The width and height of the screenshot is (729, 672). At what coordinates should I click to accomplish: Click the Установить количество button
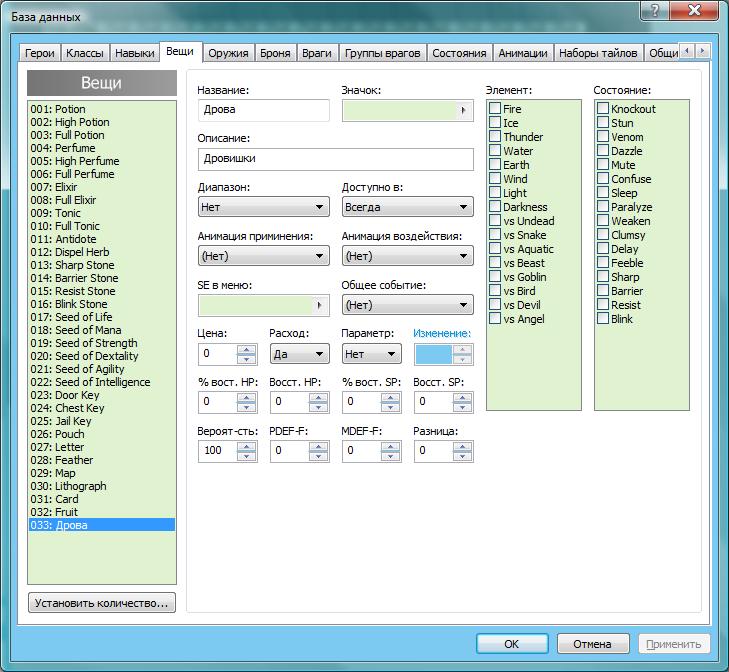102,603
